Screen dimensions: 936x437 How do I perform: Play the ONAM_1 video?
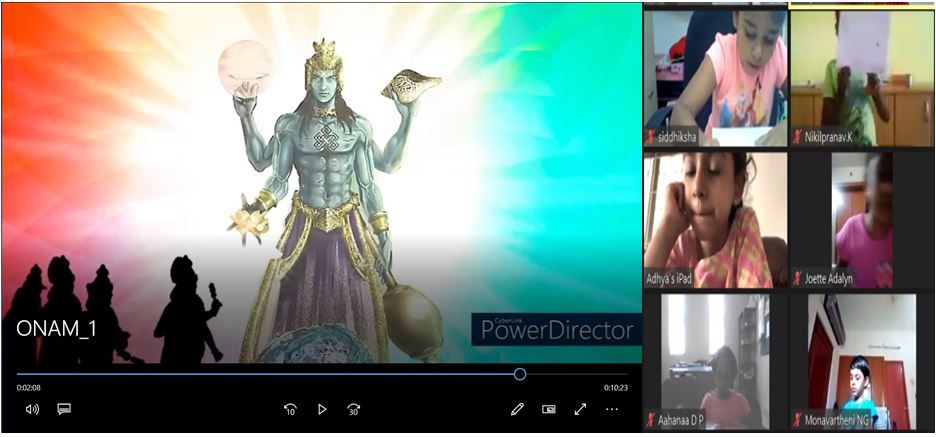tap(322, 409)
